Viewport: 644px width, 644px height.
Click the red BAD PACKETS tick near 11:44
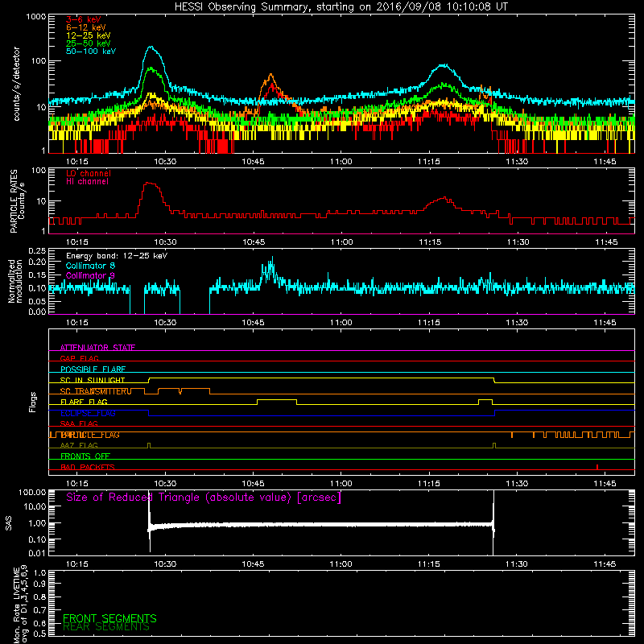(x=597, y=467)
